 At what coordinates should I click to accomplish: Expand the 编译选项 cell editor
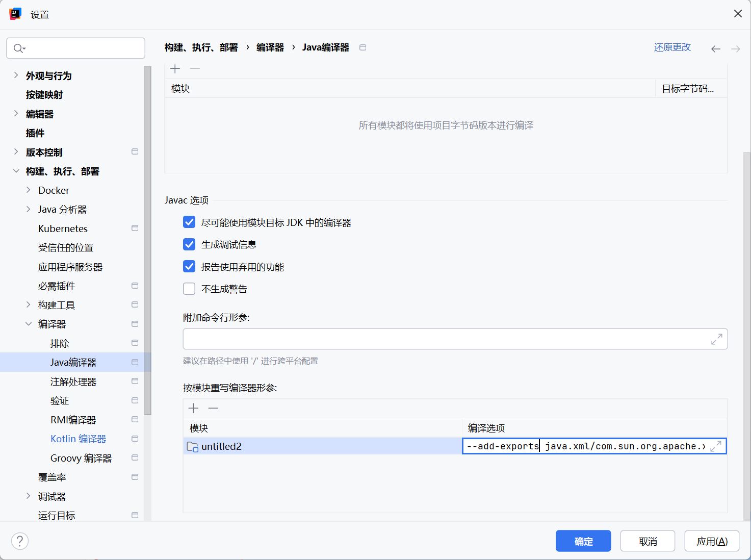click(716, 446)
